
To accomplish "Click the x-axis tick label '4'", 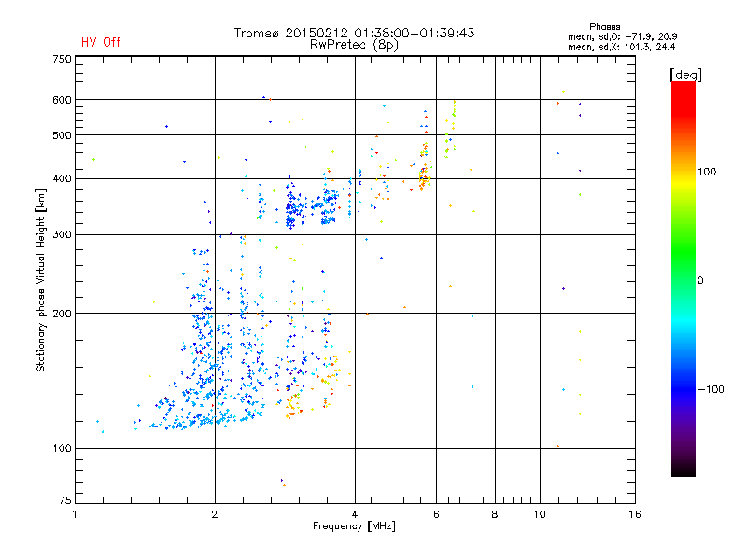I will pos(355,514).
